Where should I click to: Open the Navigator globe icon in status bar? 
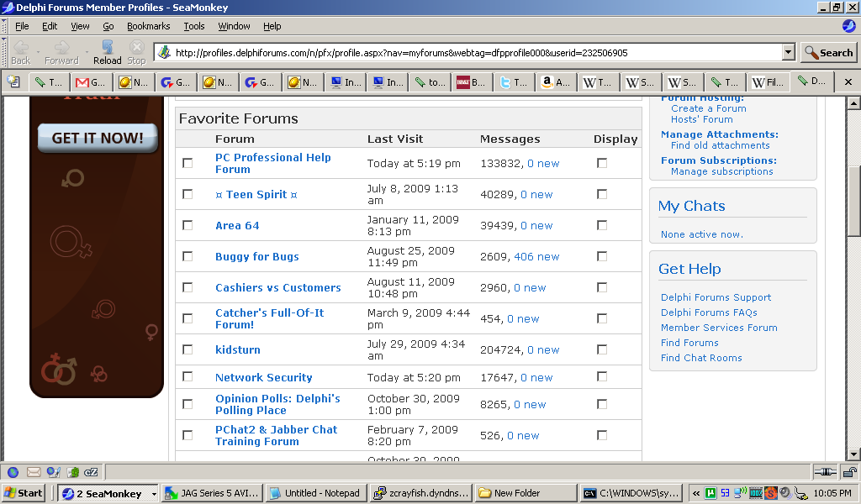(13, 472)
